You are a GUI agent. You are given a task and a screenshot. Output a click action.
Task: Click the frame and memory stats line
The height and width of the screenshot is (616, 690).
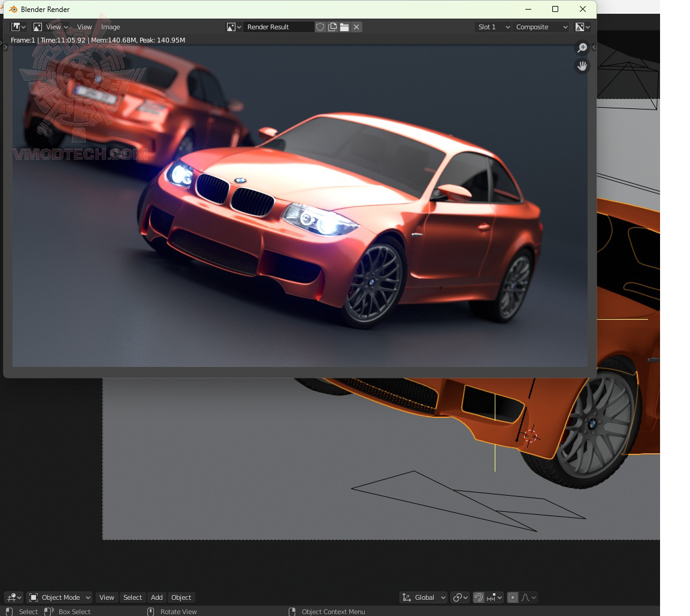coord(98,40)
